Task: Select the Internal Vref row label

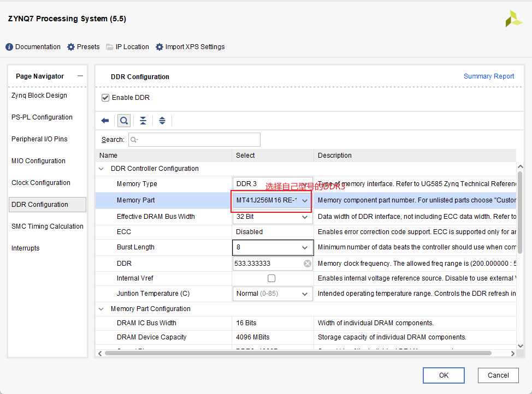Action: coord(135,278)
